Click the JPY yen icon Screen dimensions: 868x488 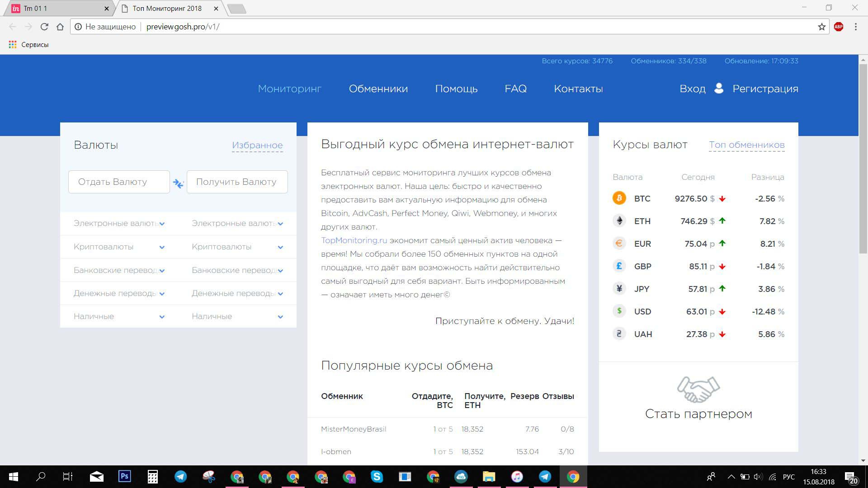tap(619, 289)
